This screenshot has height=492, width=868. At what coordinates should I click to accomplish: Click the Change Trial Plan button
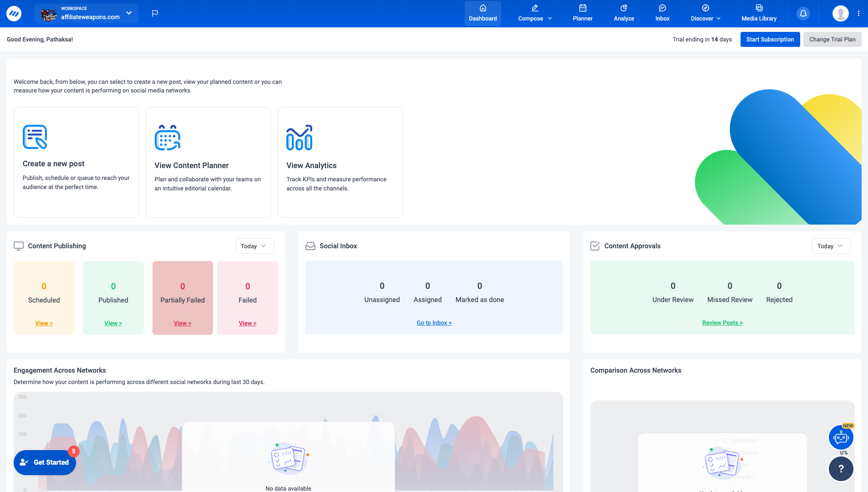(832, 39)
